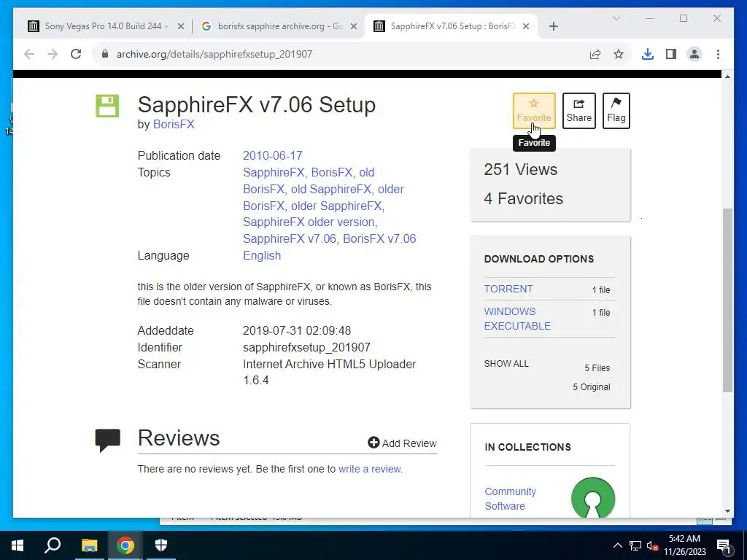The width and height of the screenshot is (747, 560).
Task: Click the muted volume tray icon
Action: pyautogui.click(x=652, y=545)
